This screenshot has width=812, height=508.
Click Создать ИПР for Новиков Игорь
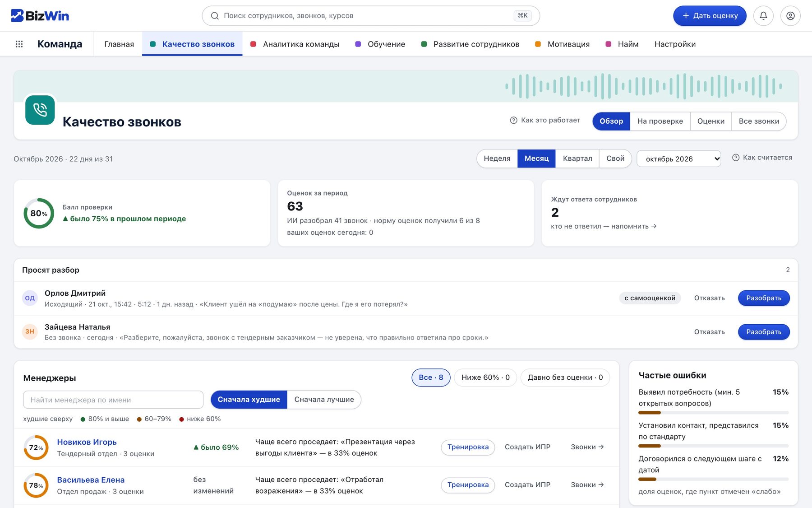[527, 447]
